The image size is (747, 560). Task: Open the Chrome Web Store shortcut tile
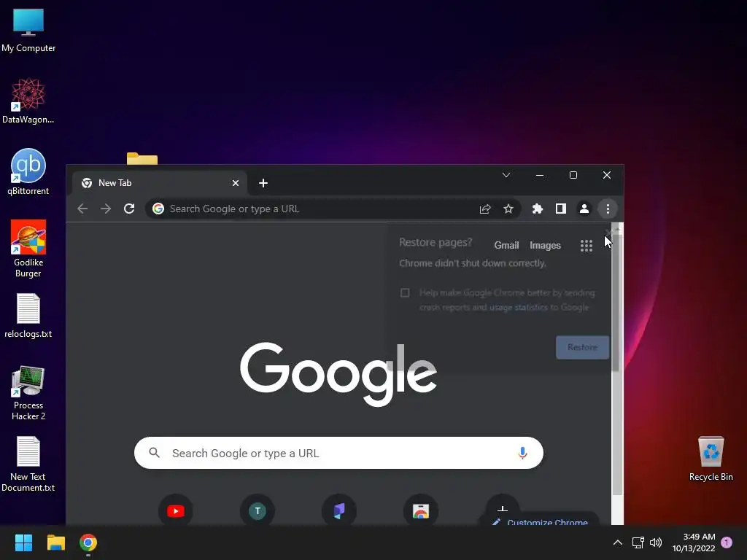coord(421,511)
